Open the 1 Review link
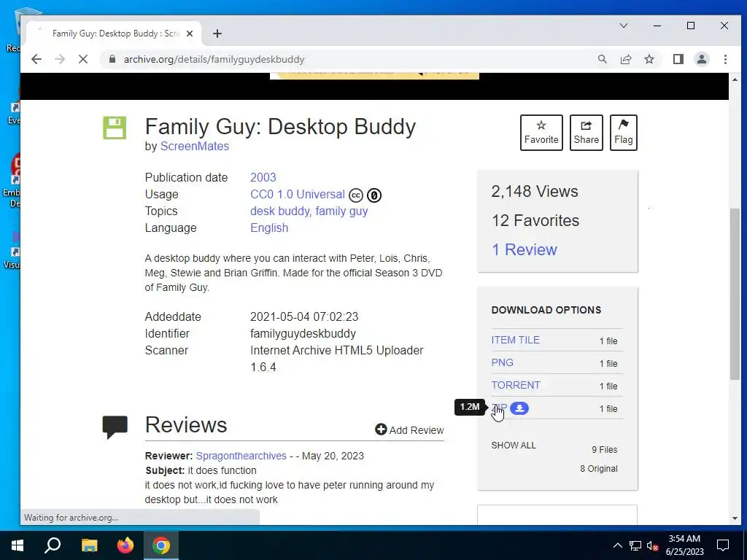This screenshot has height=560, width=747. click(x=524, y=249)
